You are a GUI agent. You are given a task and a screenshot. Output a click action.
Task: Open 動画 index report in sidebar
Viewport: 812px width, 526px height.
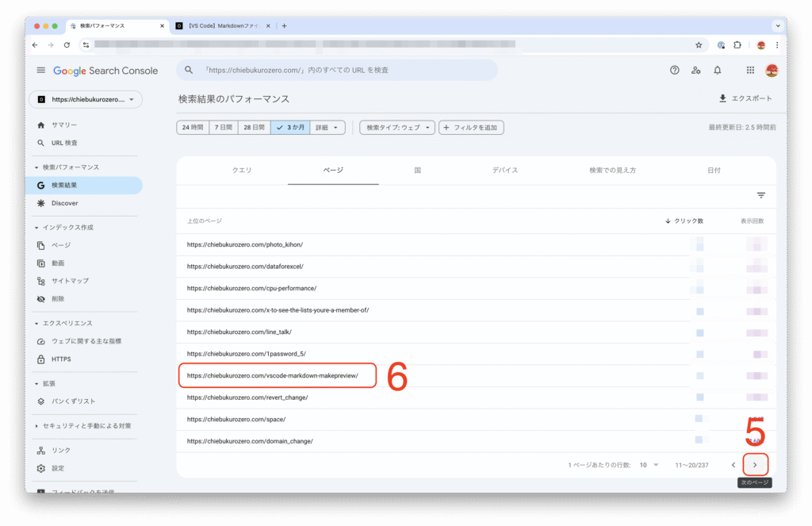pos(86,263)
